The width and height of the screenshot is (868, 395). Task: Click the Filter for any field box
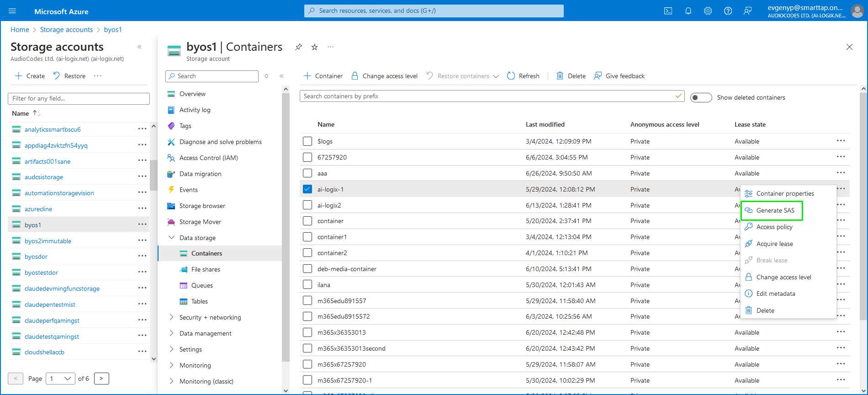[x=79, y=98]
